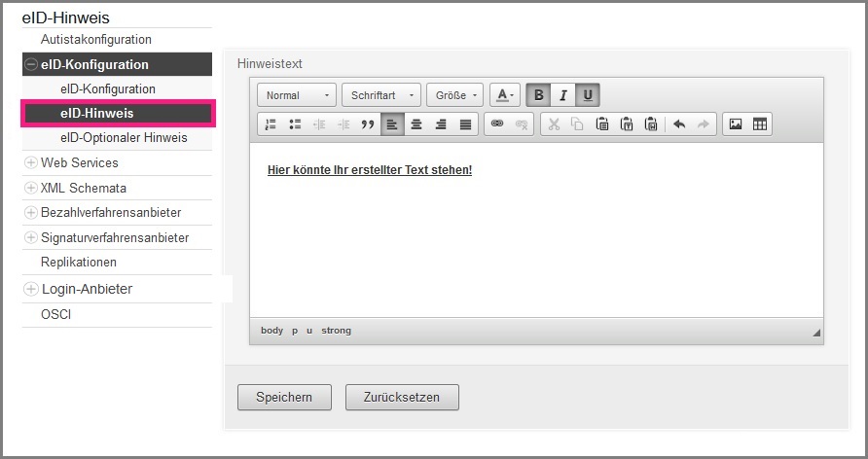Viewport: 868px width, 459px height.
Task: Toggle bold formatting off
Action: 539,95
